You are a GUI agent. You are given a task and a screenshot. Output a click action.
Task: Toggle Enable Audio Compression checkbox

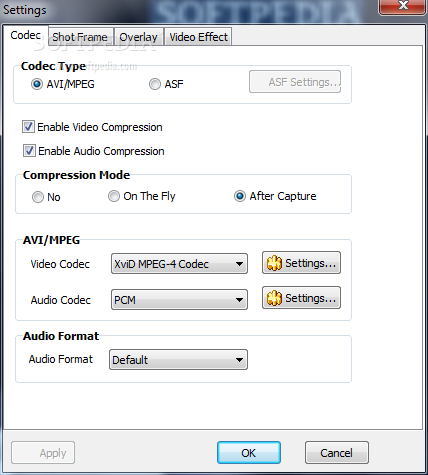(29, 151)
